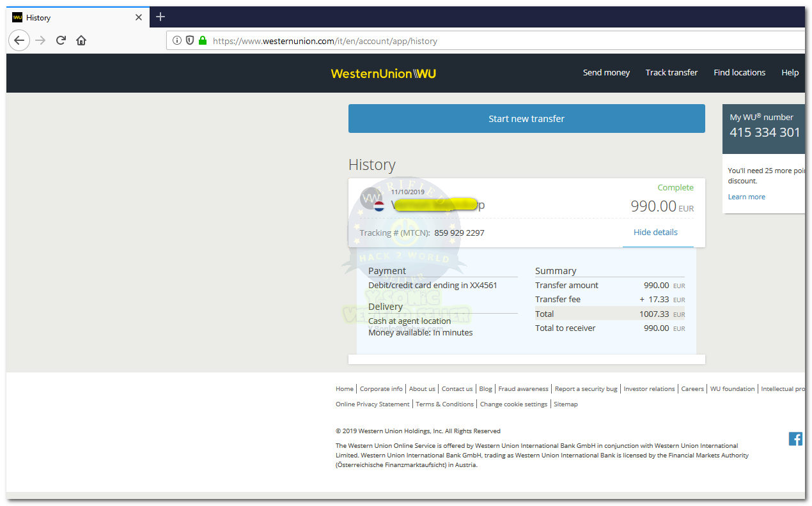Click the browser forward arrow button
This screenshot has width=812, height=506.
[x=40, y=40]
